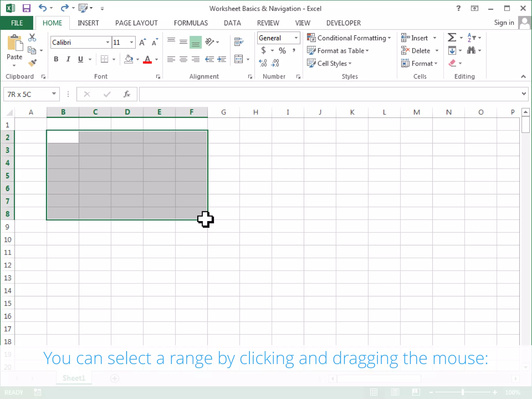This screenshot has height=399, width=532.
Task: Toggle Underline formatting
Action: pos(81,59)
